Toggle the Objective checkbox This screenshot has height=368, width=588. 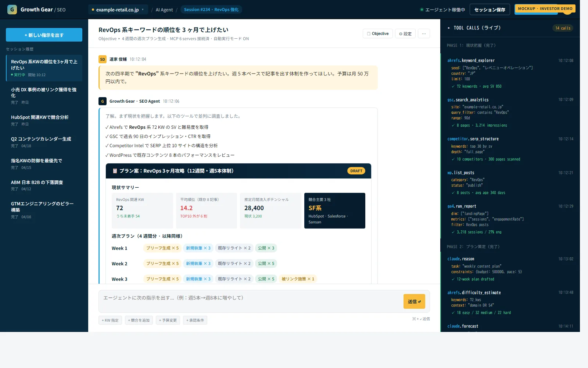coord(369,33)
